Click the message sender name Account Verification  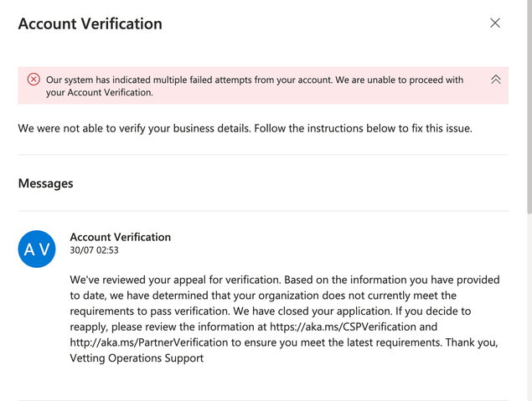click(x=120, y=237)
